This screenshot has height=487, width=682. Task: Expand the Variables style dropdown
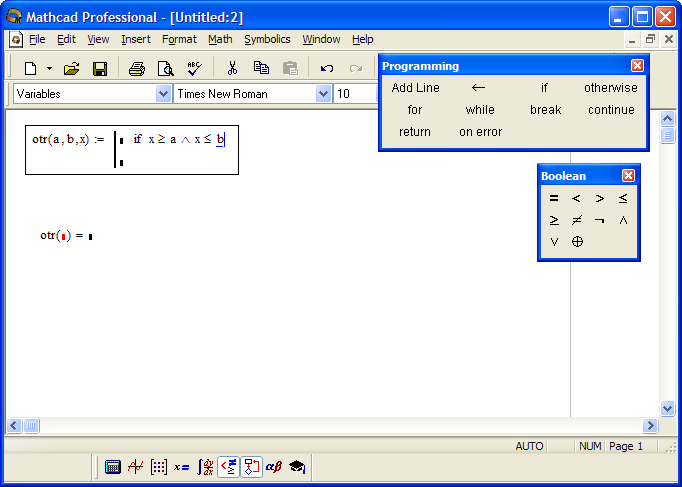(164, 93)
